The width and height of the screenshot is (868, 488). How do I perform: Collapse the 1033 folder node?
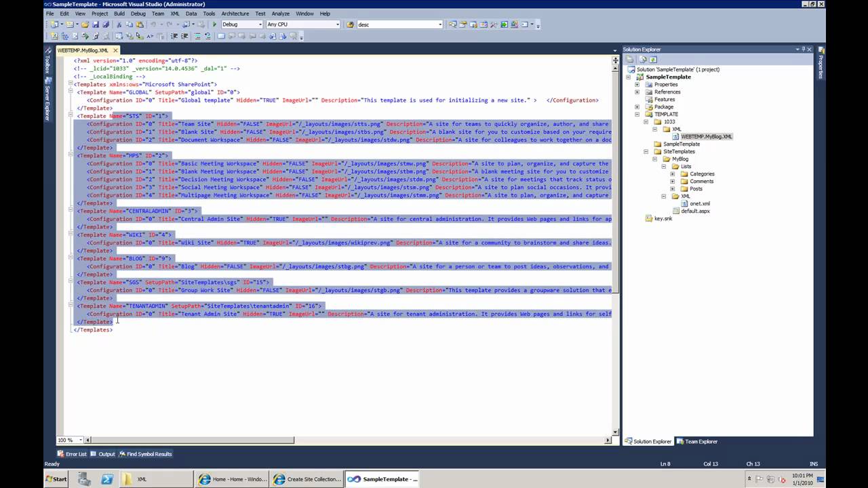coord(646,122)
